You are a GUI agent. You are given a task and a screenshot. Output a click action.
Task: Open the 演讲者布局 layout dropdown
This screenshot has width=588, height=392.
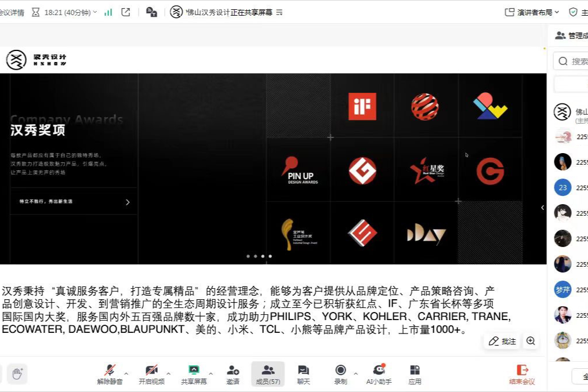[x=532, y=12]
